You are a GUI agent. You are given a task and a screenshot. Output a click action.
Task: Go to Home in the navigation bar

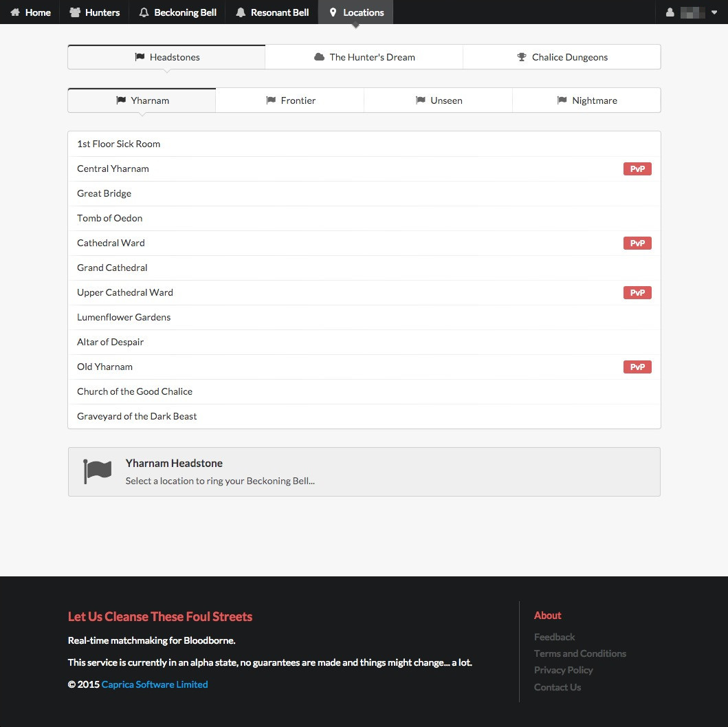(x=30, y=12)
